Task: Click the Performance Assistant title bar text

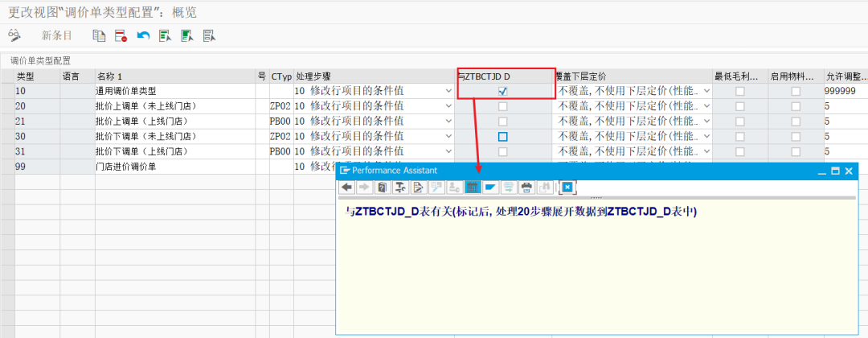Action: point(394,171)
